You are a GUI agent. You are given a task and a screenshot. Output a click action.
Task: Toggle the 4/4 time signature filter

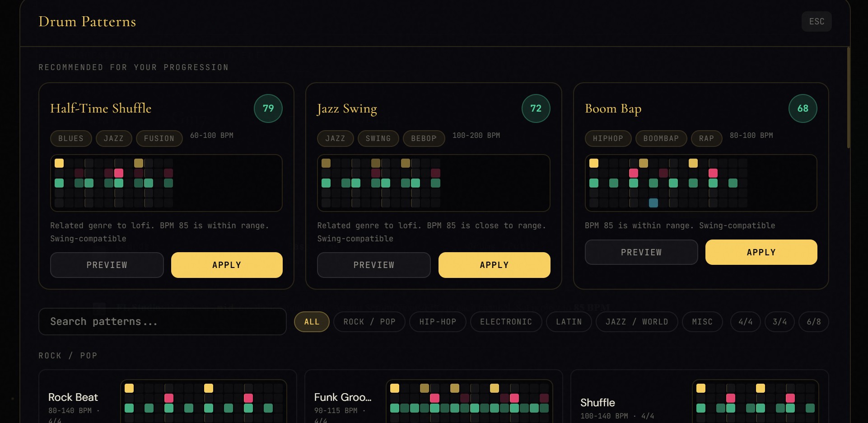(745, 322)
